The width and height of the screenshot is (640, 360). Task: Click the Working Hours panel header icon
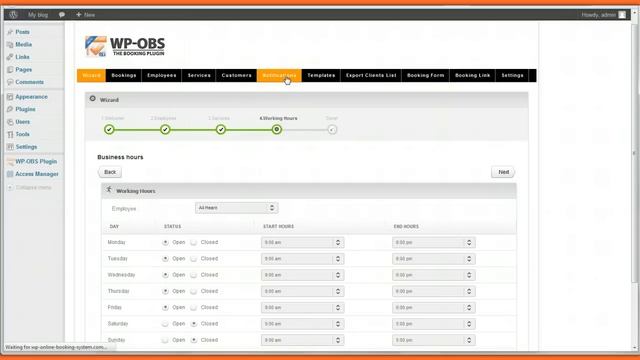(x=109, y=189)
